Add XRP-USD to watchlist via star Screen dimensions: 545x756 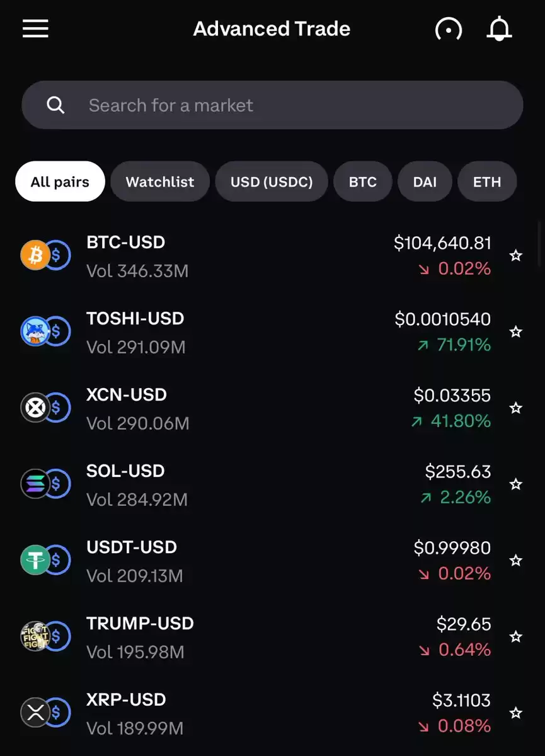(516, 713)
